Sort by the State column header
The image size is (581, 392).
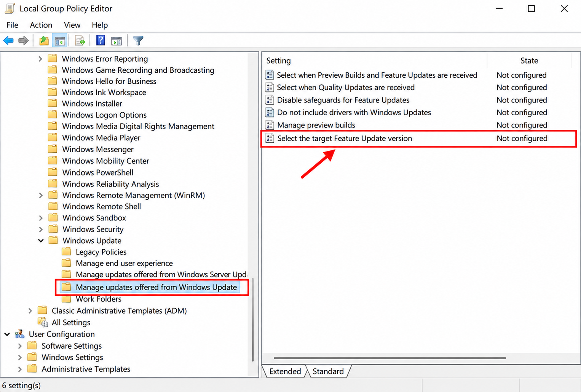[x=529, y=61]
